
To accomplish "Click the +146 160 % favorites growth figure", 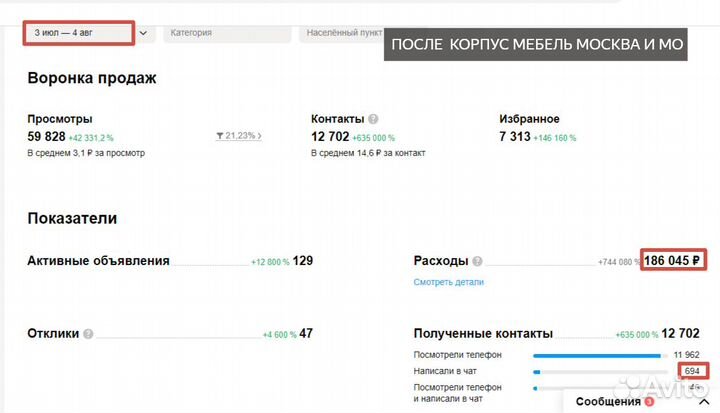I will [x=555, y=138].
